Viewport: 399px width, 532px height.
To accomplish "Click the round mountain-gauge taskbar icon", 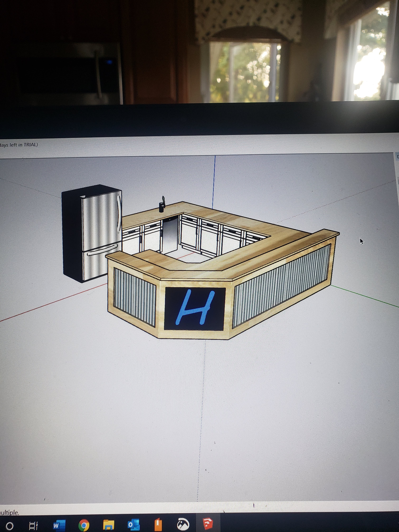I will tap(183, 524).
